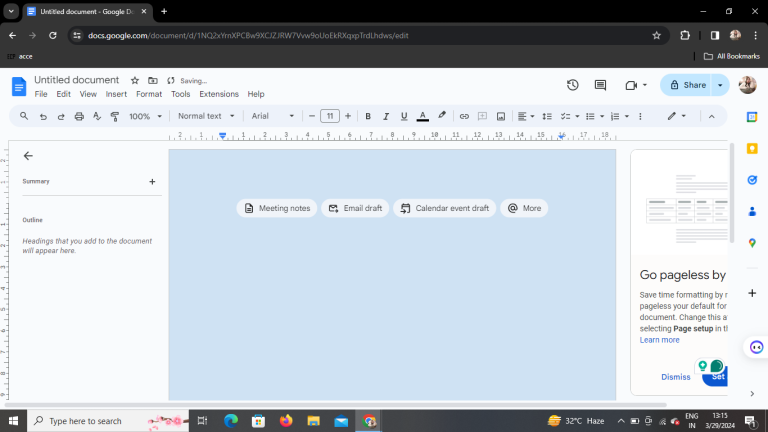Open the highlight color picker
This screenshot has width=768, height=432.
pyautogui.click(x=442, y=116)
